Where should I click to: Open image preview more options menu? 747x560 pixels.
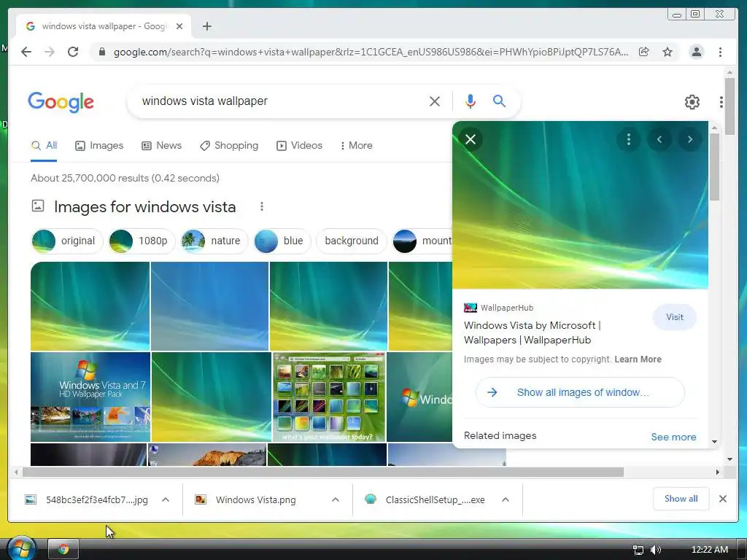pos(629,139)
